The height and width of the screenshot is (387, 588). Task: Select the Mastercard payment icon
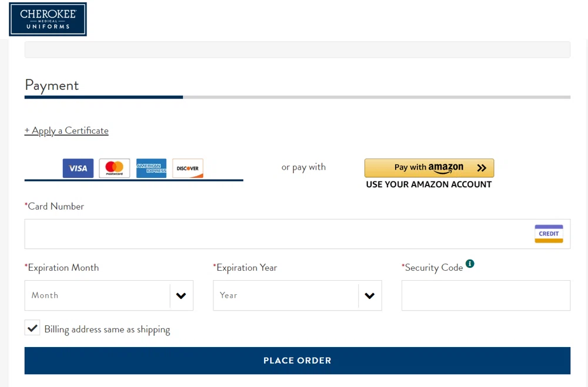pos(114,168)
